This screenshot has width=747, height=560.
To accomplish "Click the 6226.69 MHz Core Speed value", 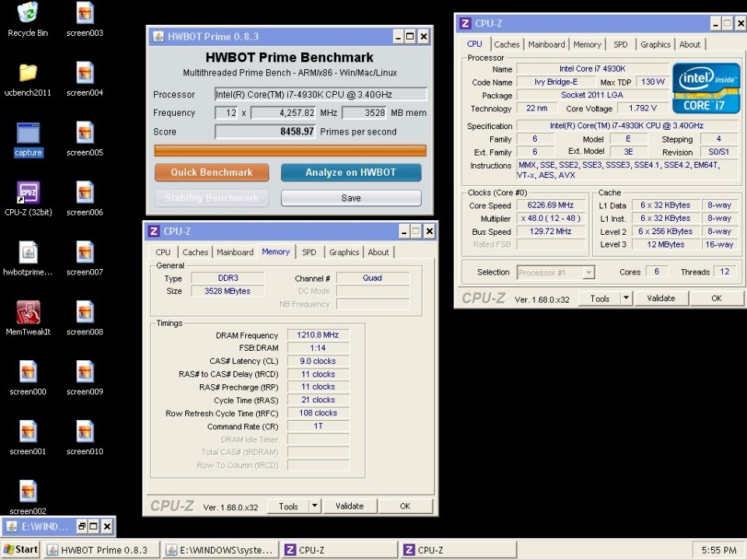I will click(x=551, y=205).
